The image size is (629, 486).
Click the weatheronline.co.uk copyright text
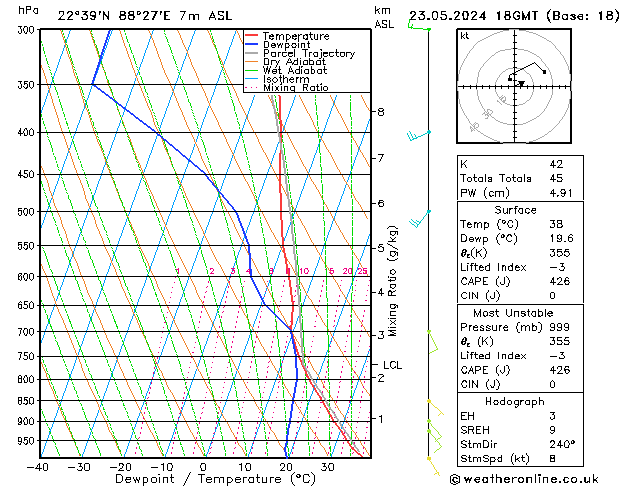click(x=524, y=479)
